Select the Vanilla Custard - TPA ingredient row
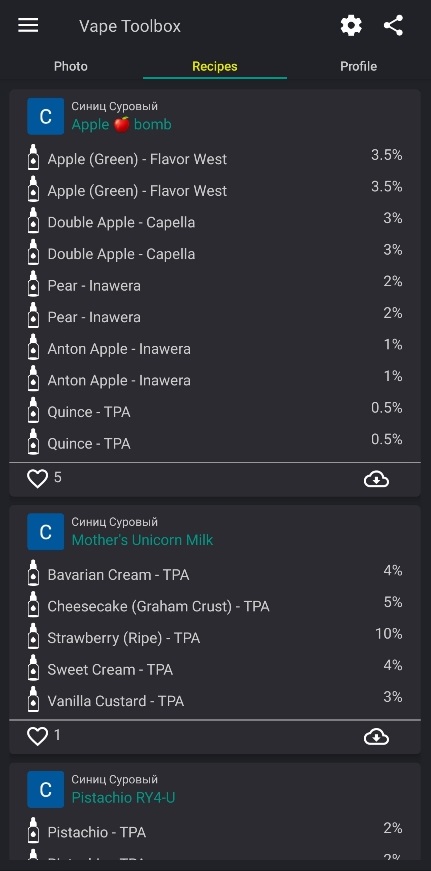 (x=215, y=700)
